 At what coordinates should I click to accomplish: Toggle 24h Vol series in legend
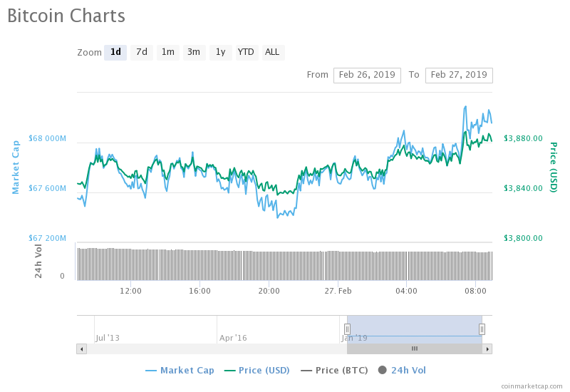pos(402,371)
